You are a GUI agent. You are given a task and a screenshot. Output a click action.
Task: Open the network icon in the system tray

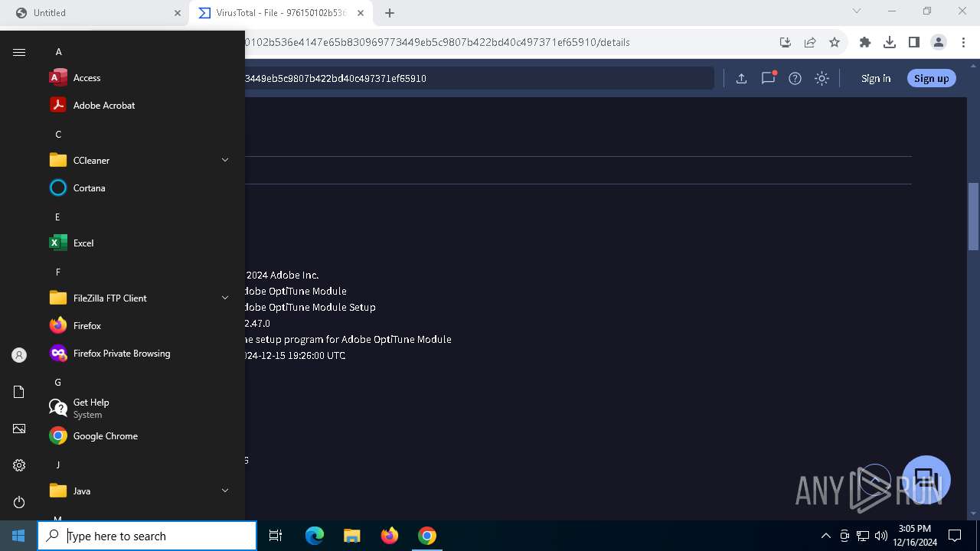[863, 536]
